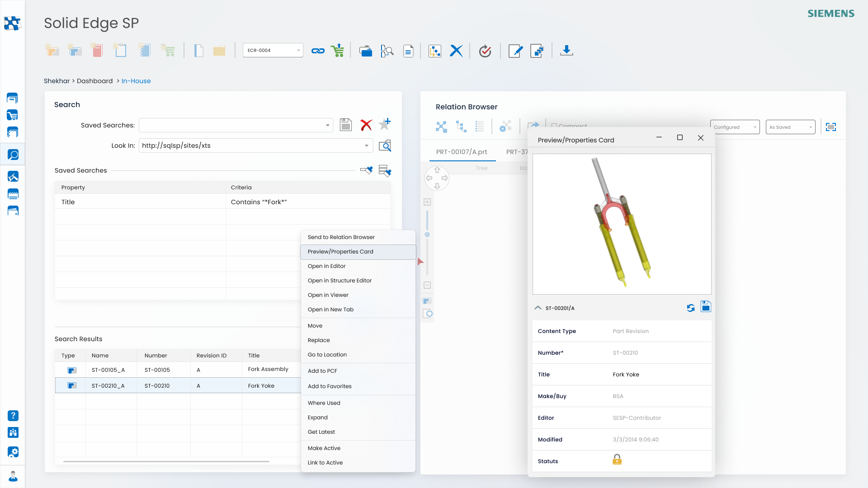
Task: Select the ST-00210_A search result row
Action: (178, 385)
